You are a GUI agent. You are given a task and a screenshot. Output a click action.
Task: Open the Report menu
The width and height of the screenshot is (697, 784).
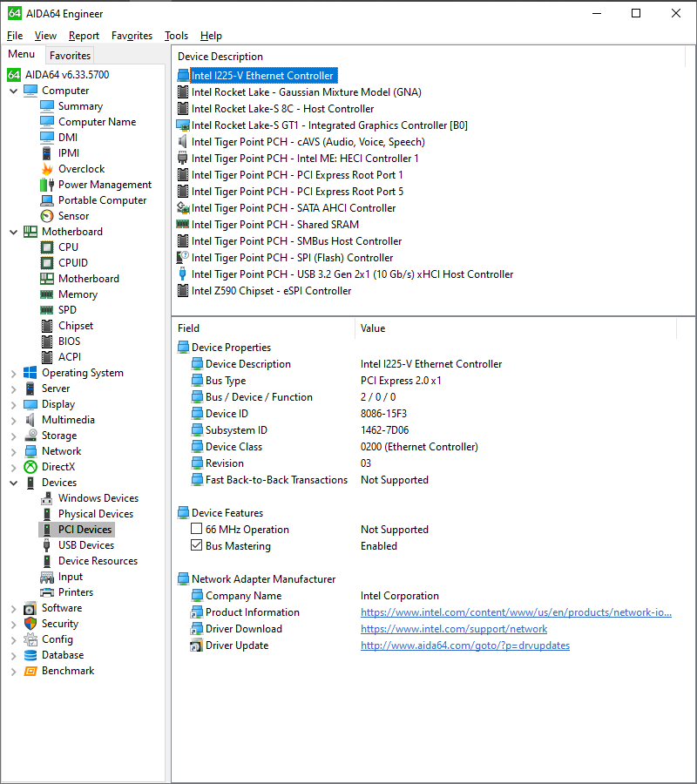coord(84,36)
